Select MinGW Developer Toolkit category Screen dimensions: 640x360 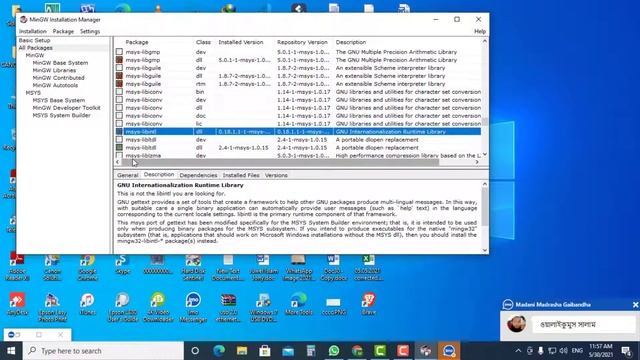(66, 108)
